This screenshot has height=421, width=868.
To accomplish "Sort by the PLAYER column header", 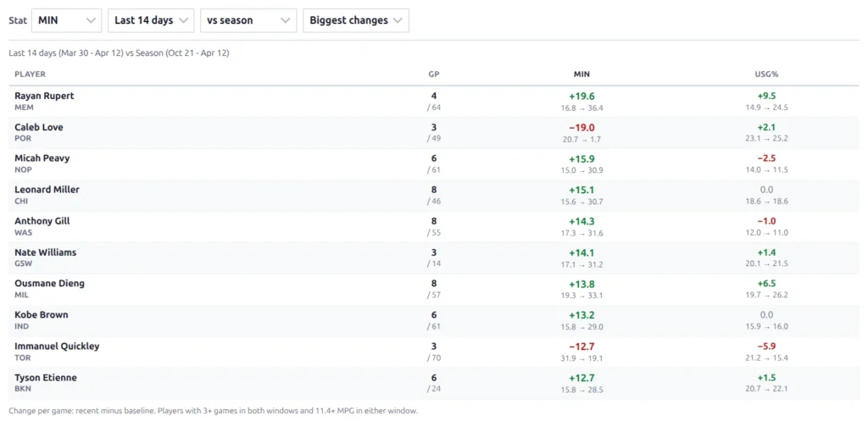I will [x=30, y=75].
